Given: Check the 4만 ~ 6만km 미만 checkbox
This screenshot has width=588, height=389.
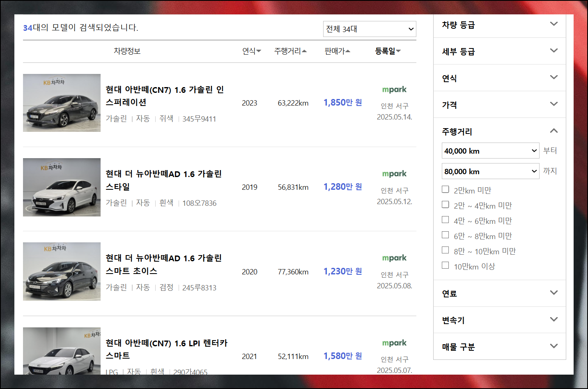Looking at the screenshot, I should [x=445, y=220].
